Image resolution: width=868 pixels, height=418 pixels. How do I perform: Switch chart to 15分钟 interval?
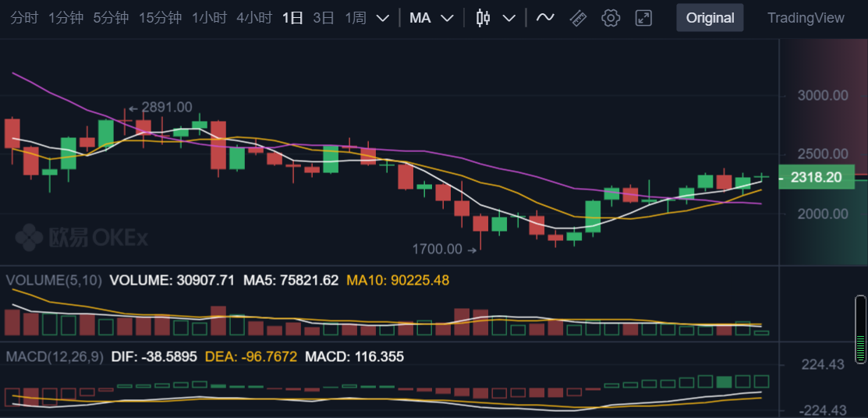(x=160, y=18)
